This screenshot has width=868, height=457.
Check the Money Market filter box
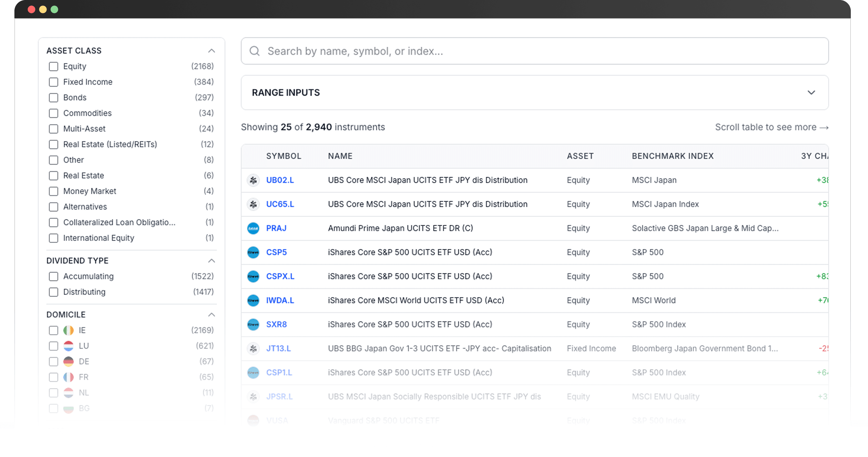point(53,191)
